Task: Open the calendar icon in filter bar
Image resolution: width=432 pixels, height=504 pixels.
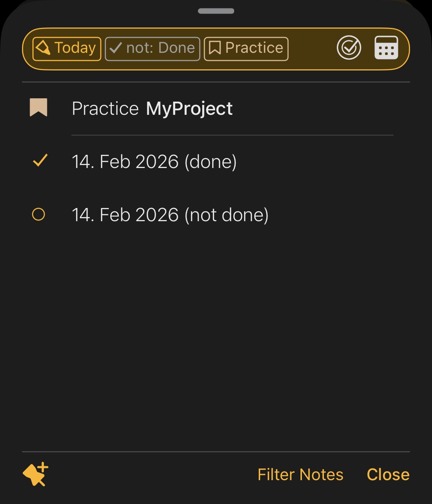Action: [386, 48]
